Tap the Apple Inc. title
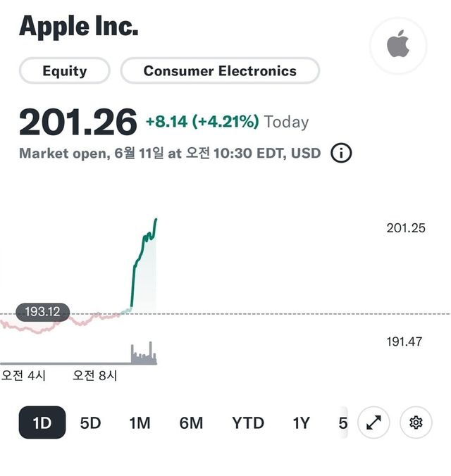The image size is (451, 476). click(78, 26)
